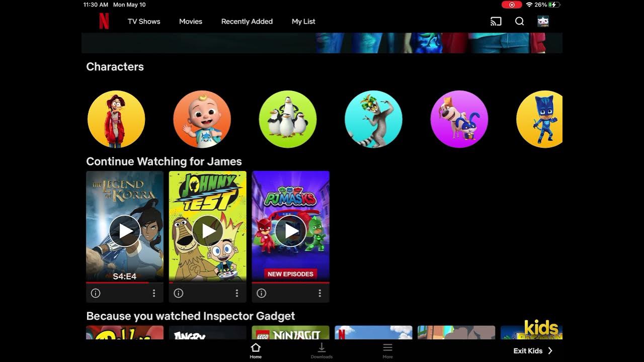Tap the Home bottom tab
The width and height of the screenshot is (644, 362).
[256, 350]
